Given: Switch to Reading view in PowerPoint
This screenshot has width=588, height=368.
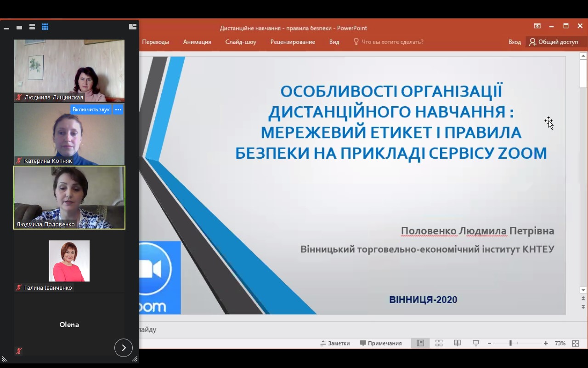Looking at the screenshot, I should 457,343.
